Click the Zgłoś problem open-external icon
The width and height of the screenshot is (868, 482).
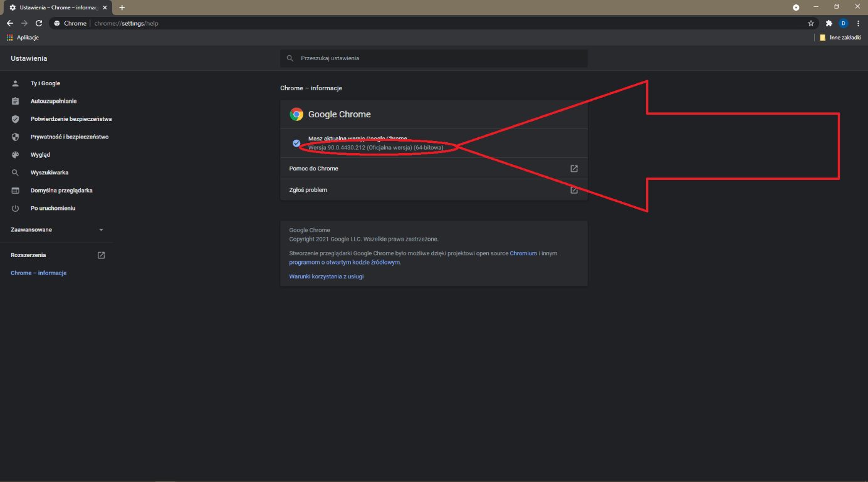[574, 190]
